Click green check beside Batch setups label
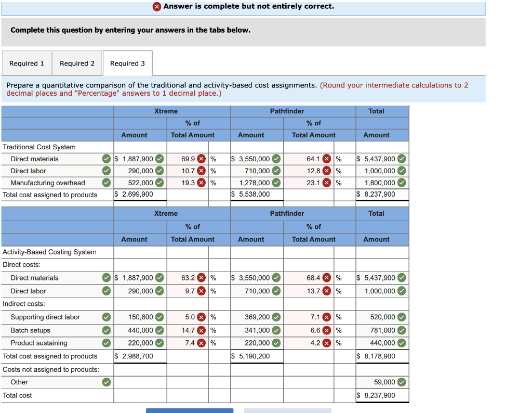This screenshot has height=413, width=532. coord(107,330)
